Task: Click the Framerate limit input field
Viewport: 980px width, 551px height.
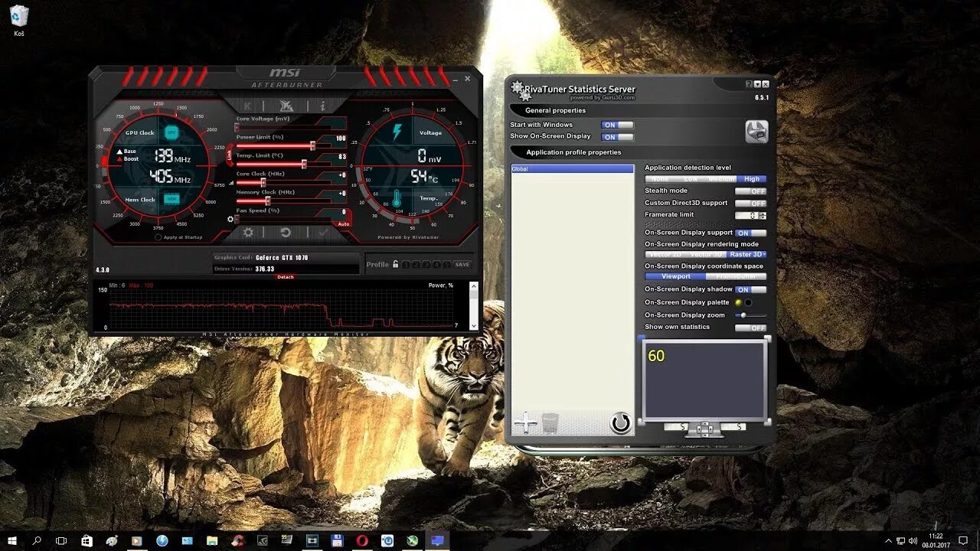Action: [x=746, y=216]
